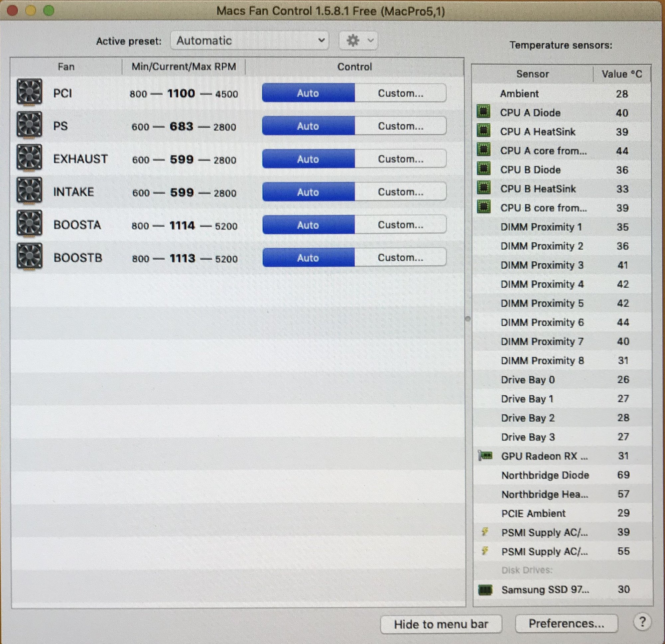Image resolution: width=665 pixels, height=644 pixels.
Task: Click the Samsung SSD drive icon
Action: (485, 590)
